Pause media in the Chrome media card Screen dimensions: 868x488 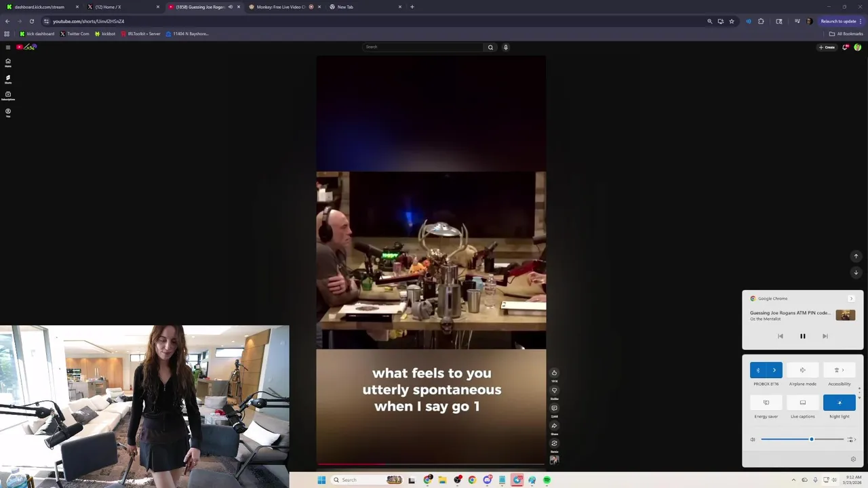(802, 336)
